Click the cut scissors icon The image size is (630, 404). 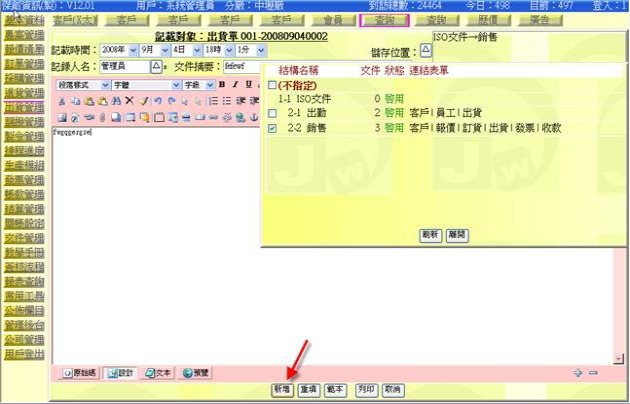point(62,101)
